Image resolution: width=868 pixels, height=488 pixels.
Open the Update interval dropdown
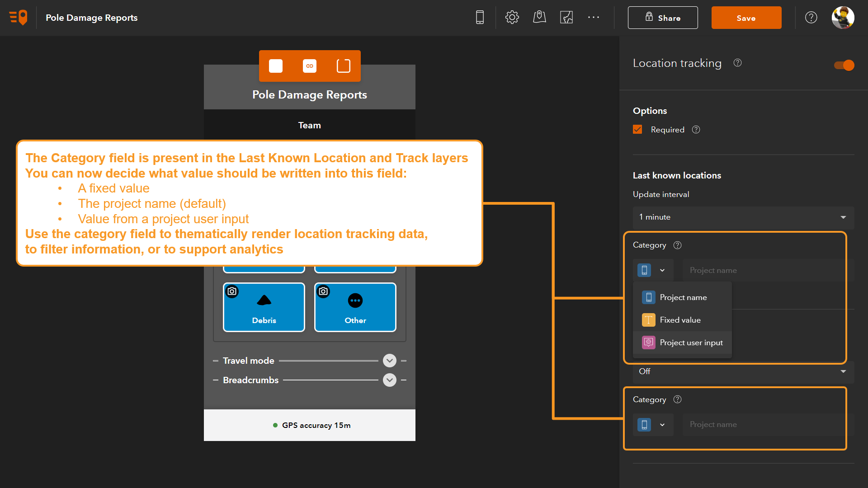click(x=743, y=217)
